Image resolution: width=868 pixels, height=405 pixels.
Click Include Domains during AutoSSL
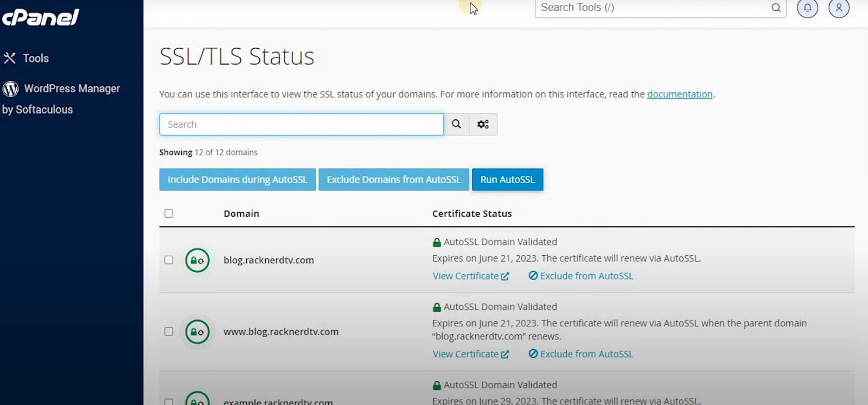pyautogui.click(x=238, y=179)
